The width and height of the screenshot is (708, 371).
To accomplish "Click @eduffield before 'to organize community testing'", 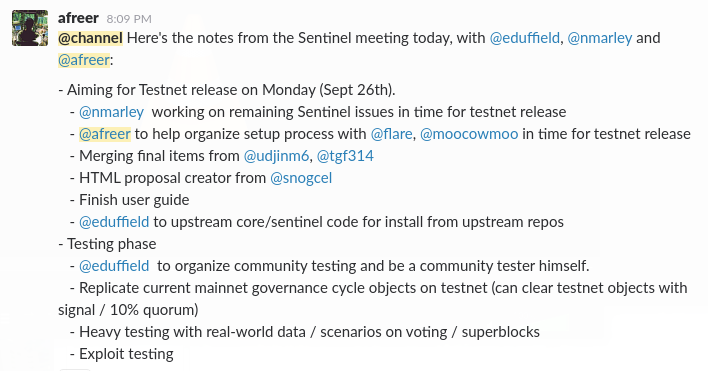I will point(114,266).
